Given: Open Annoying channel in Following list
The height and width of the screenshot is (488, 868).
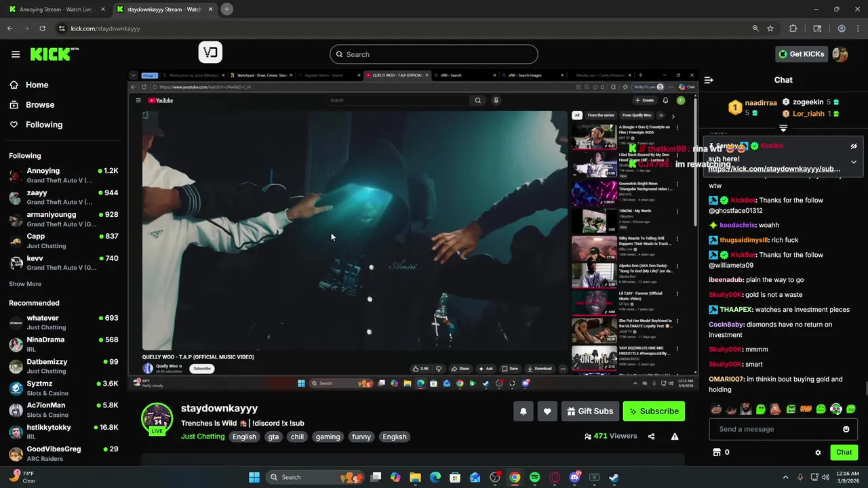Looking at the screenshot, I should click(x=63, y=176).
